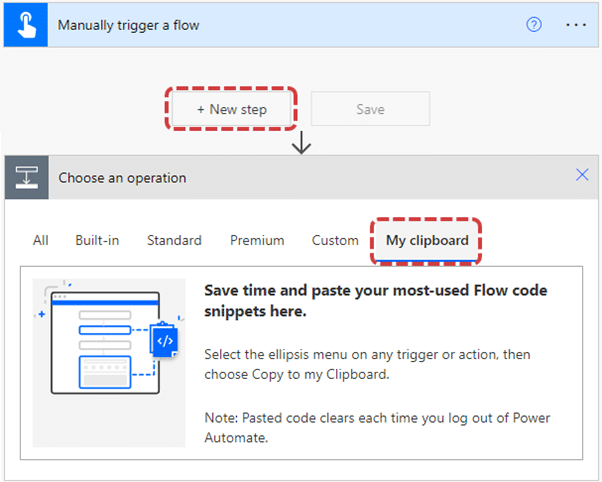Save the flow
602x482 pixels.
point(370,109)
